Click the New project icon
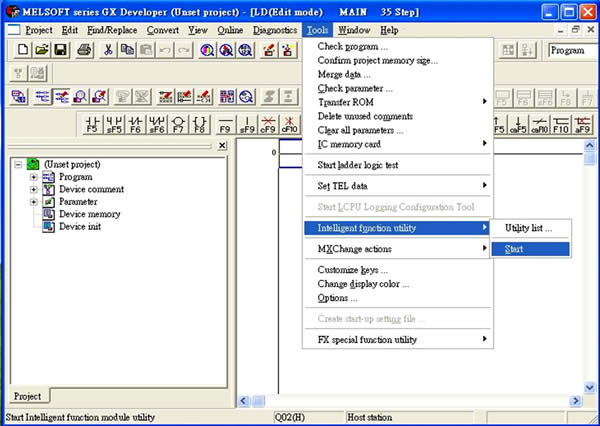Image resolution: width=600 pixels, height=426 pixels. click(x=21, y=50)
